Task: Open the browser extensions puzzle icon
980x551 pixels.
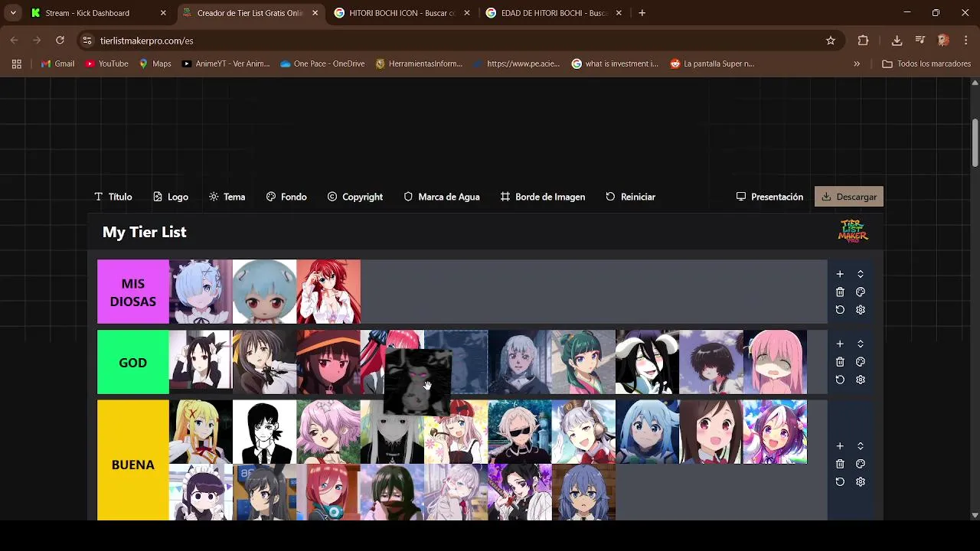Action: [864, 41]
